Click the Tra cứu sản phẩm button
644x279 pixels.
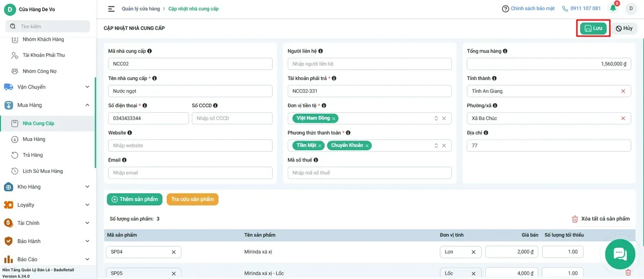(193, 199)
